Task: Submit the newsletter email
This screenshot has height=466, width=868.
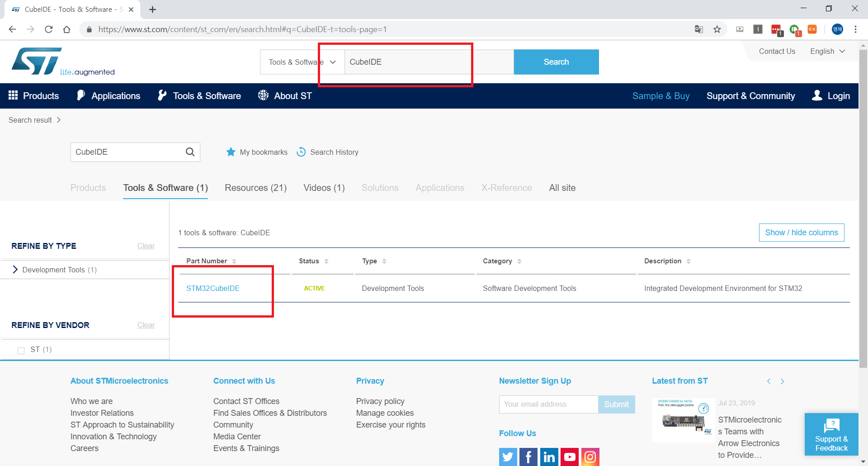Action: coord(617,404)
